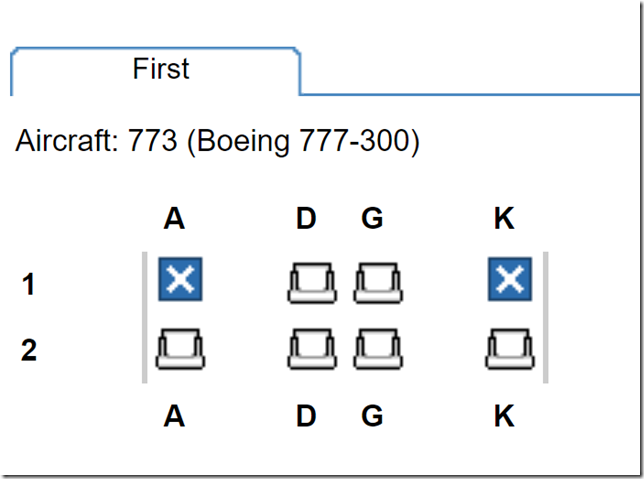This screenshot has height=479, width=644.
Task: Click occupied seat 1K marked with X
Action: (x=510, y=279)
